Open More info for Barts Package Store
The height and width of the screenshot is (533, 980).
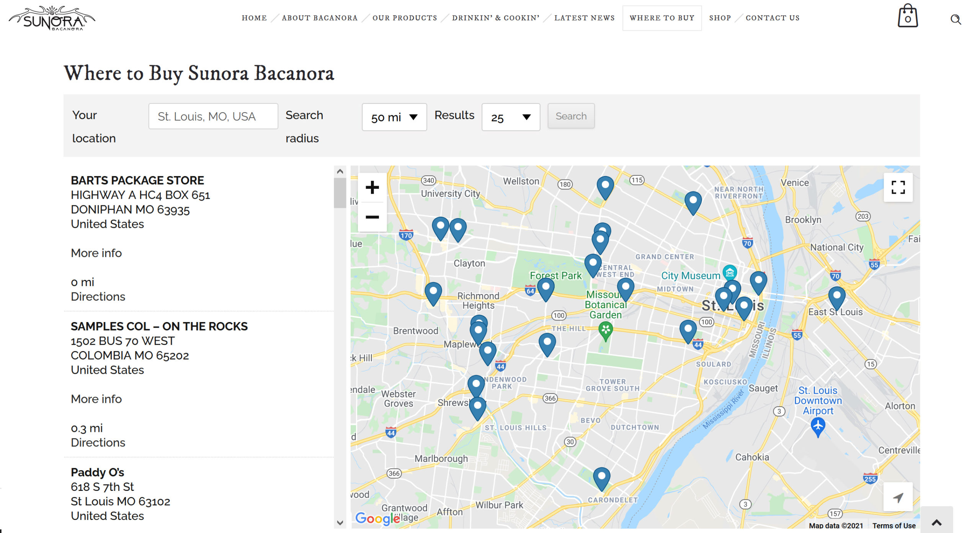pos(96,253)
